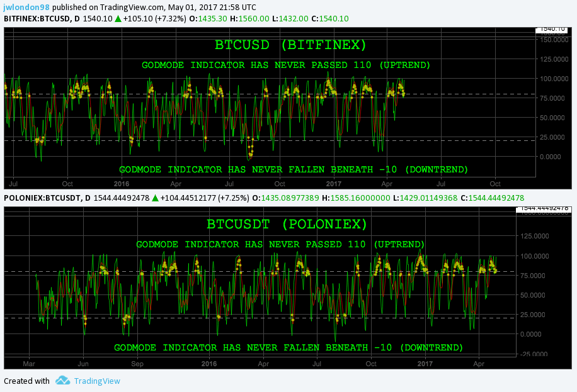Click the green up arrow beside 1540.10

[118, 19]
